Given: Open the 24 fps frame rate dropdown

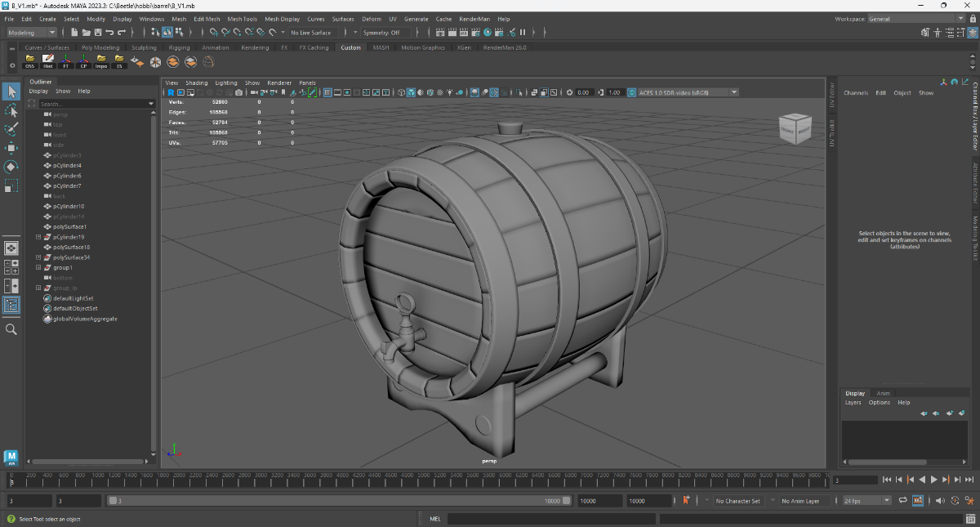Looking at the screenshot, I should click(x=866, y=501).
